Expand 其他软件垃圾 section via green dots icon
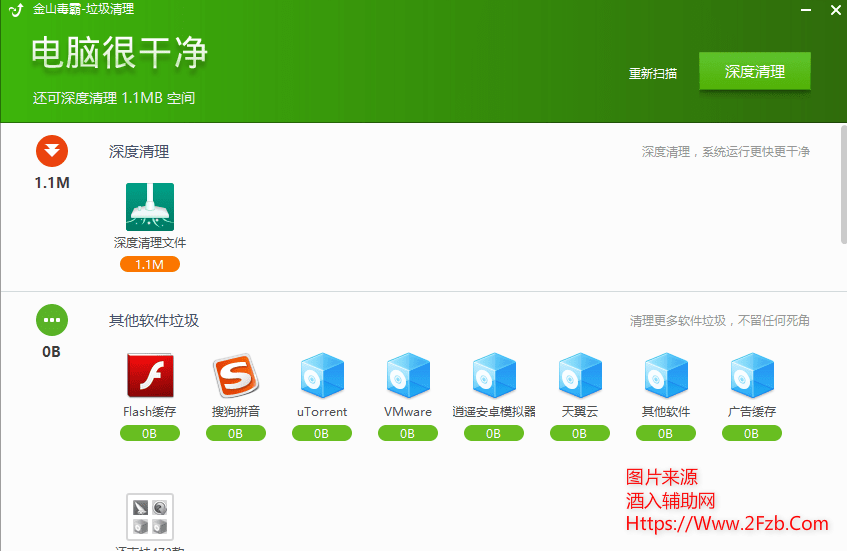The height and width of the screenshot is (551, 847). [52, 320]
